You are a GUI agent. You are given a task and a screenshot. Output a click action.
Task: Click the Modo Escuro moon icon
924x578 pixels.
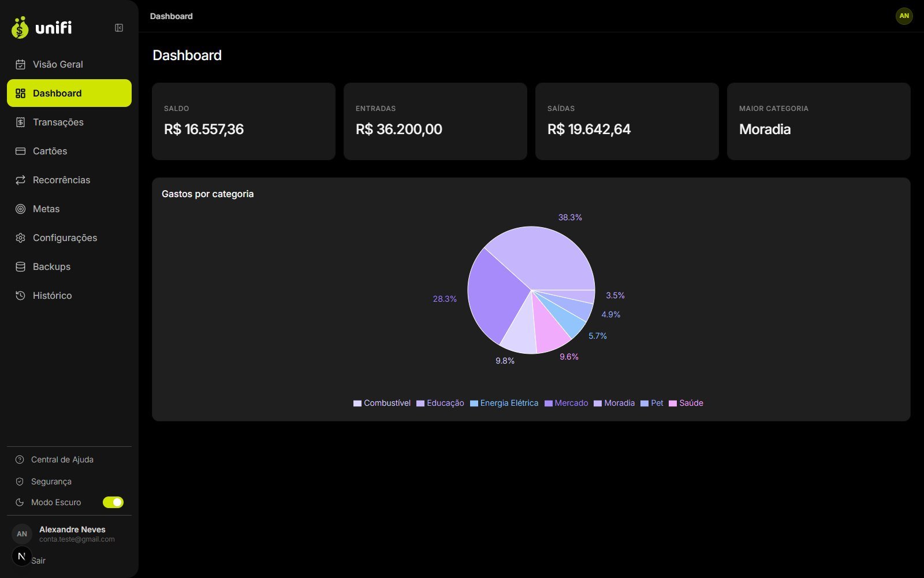coord(20,502)
